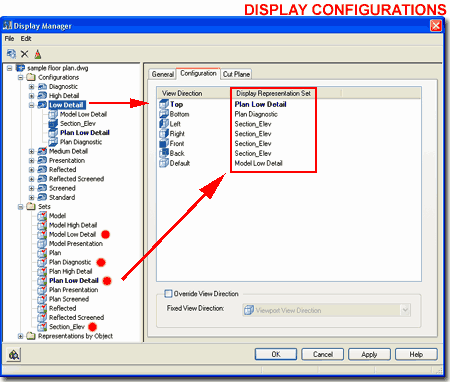Expand the Standard configuration node
Viewport: 450px width, 382px height.
(31, 197)
